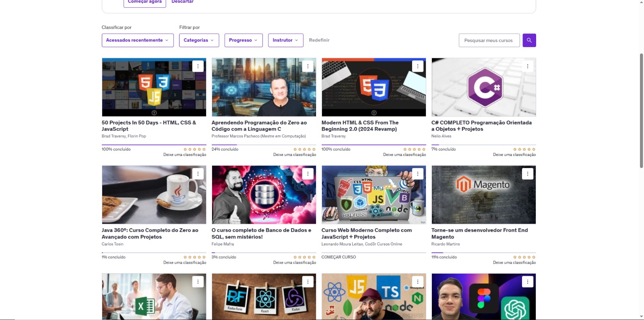Screen dimensions: 644x320
Task: Click the Descartar link
Action: pos(182,2)
